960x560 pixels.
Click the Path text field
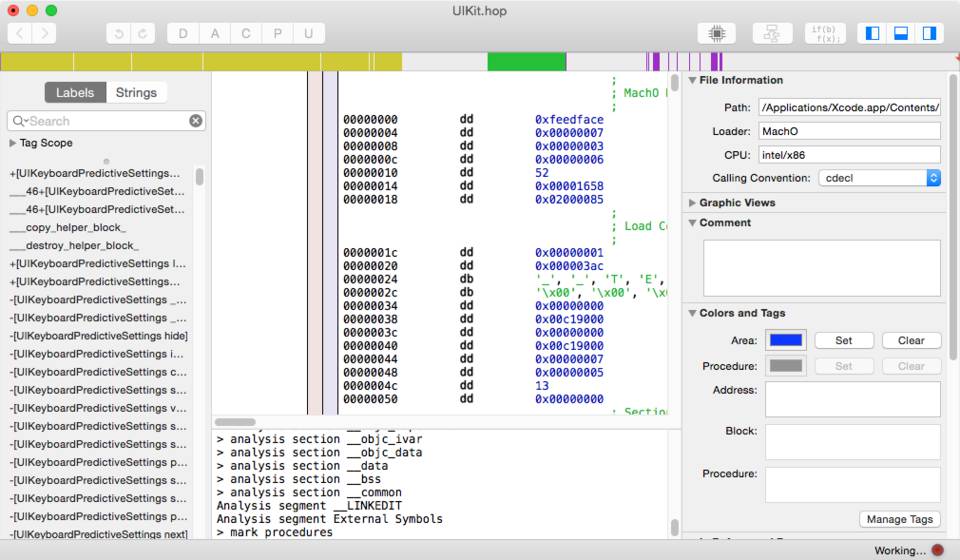[850, 107]
